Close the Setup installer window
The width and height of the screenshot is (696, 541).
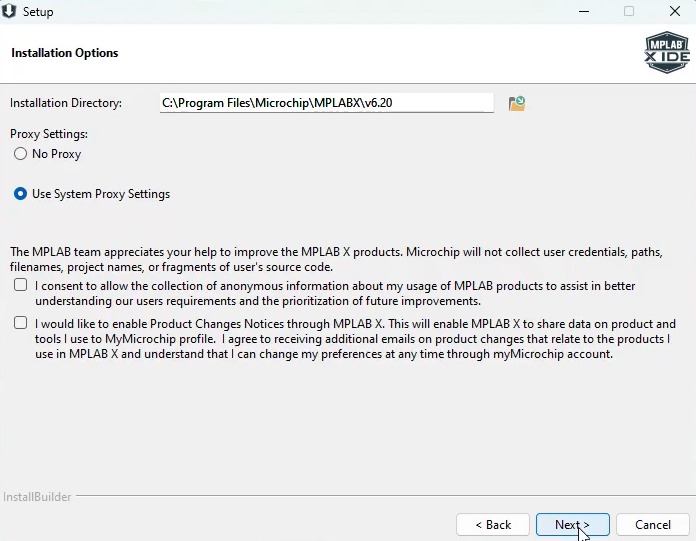pyautogui.click(x=674, y=12)
